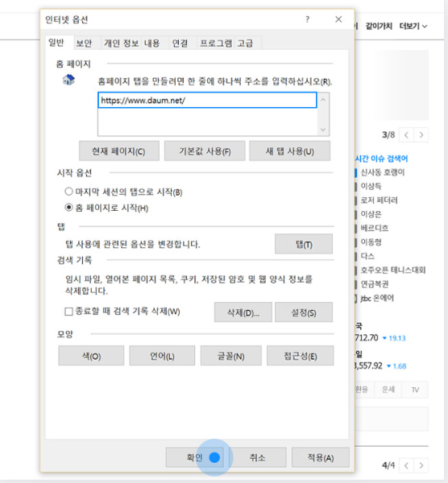The height and width of the screenshot is (483, 448).
Task: Confirm with the 확인 button
Action: point(194,457)
